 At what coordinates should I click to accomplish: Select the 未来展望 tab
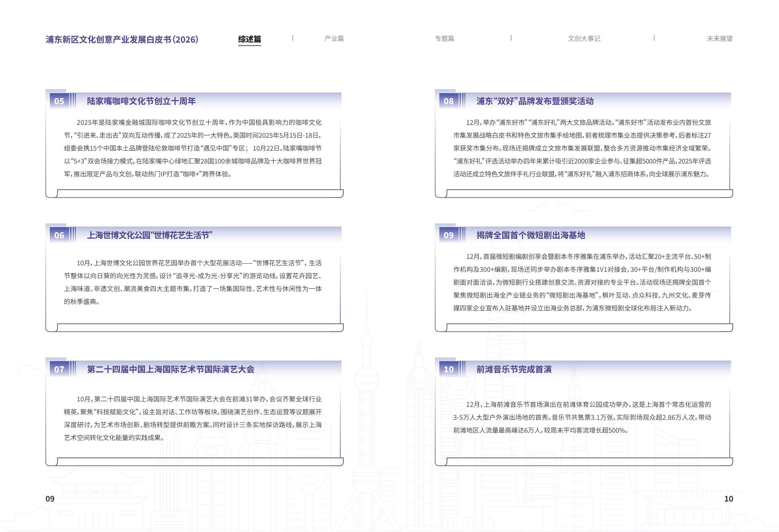pyautogui.click(x=720, y=38)
